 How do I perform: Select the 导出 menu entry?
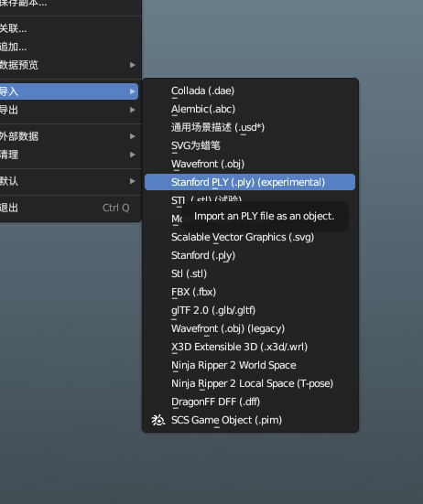point(69,110)
